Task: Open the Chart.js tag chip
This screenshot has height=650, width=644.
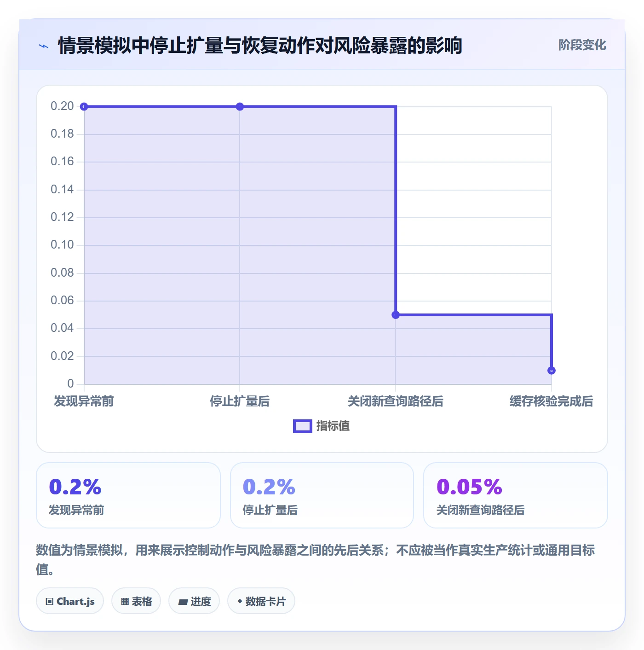Action: (x=70, y=601)
